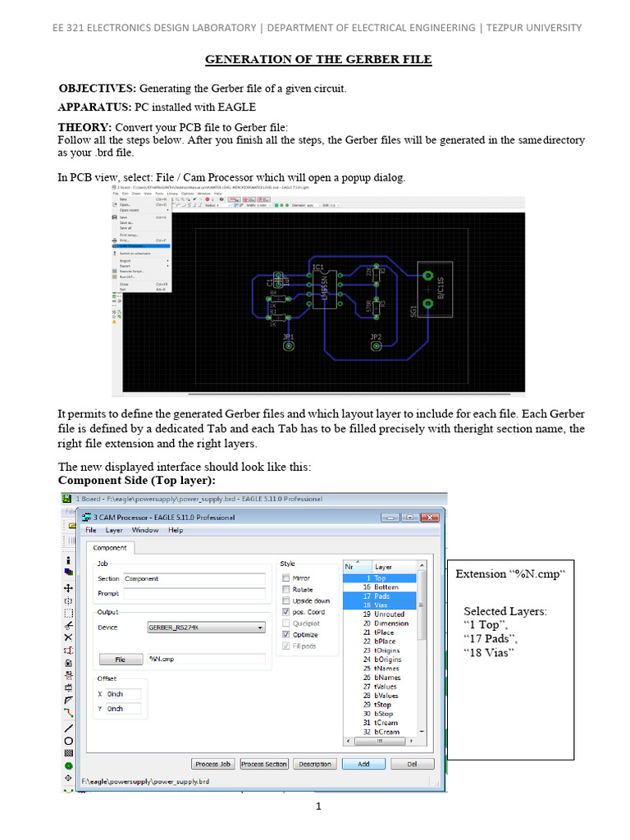Viewport: 630px width, 840px height.
Task: Select the Via green circle tool
Action: pos(68,765)
